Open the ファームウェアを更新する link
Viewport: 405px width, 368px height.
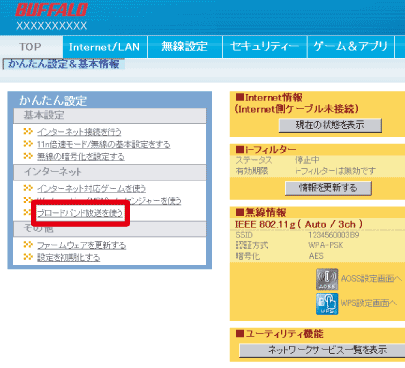(x=82, y=246)
